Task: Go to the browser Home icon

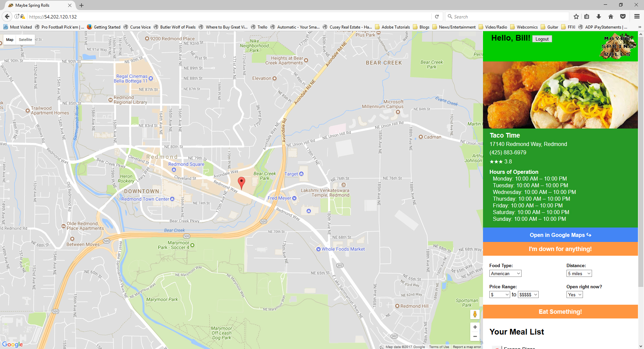Action: pyautogui.click(x=611, y=16)
